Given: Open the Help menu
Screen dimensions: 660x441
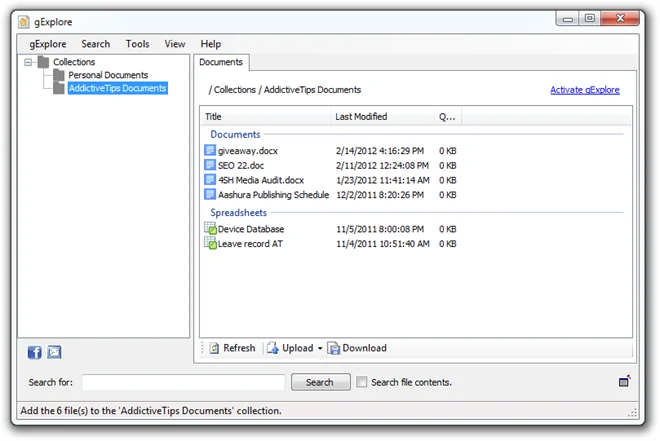Looking at the screenshot, I should pyautogui.click(x=210, y=44).
